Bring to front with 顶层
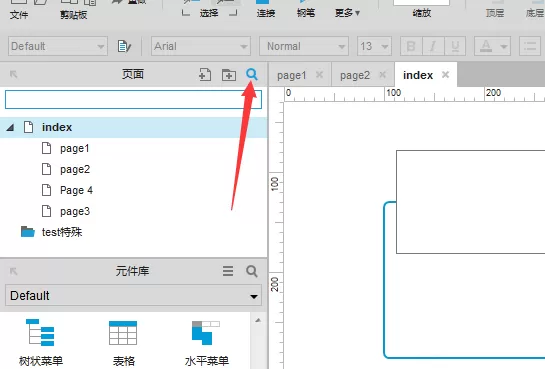The image size is (545, 369). [x=495, y=13]
